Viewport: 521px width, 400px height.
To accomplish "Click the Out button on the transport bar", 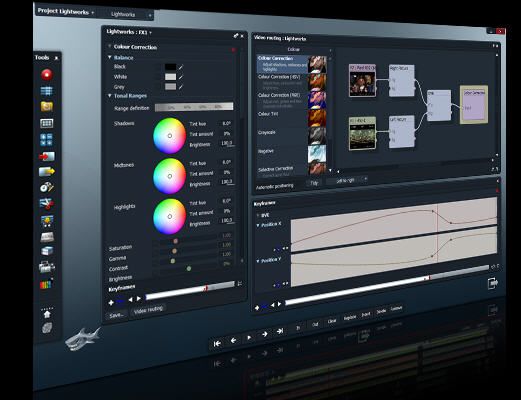I will [315, 324].
